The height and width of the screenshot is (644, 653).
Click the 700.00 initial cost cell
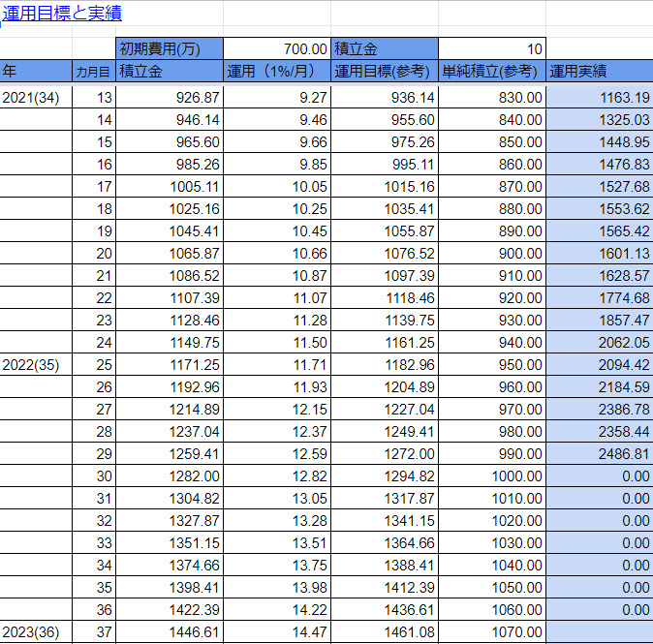[x=277, y=48]
